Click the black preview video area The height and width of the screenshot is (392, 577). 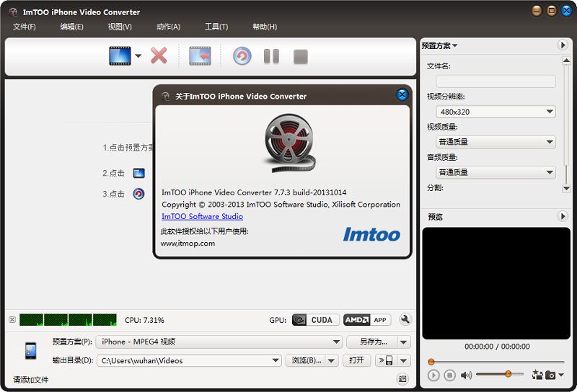[x=496, y=283]
